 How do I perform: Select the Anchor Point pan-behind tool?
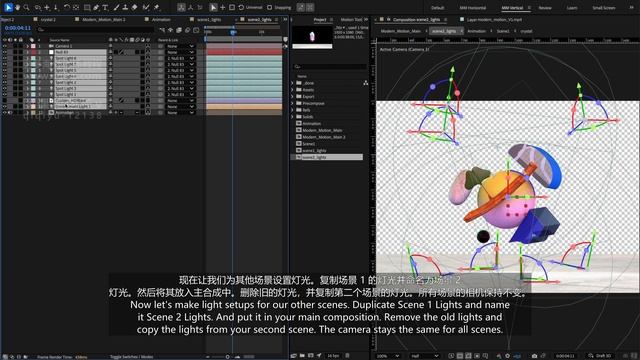point(76,7)
